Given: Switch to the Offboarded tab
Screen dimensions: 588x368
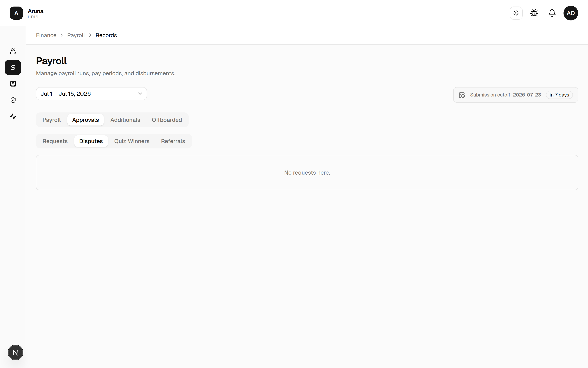Looking at the screenshot, I should pyautogui.click(x=167, y=120).
